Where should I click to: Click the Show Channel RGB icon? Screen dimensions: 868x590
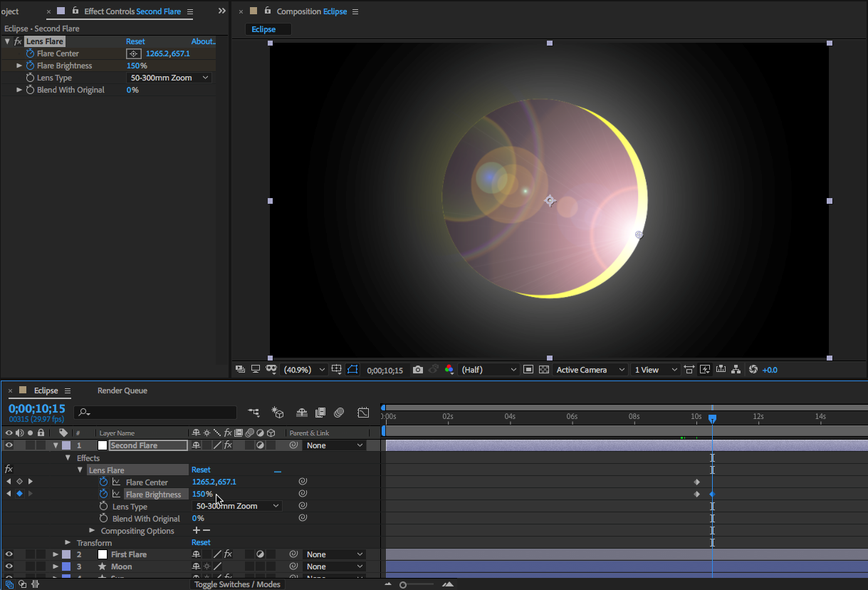click(x=449, y=370)
